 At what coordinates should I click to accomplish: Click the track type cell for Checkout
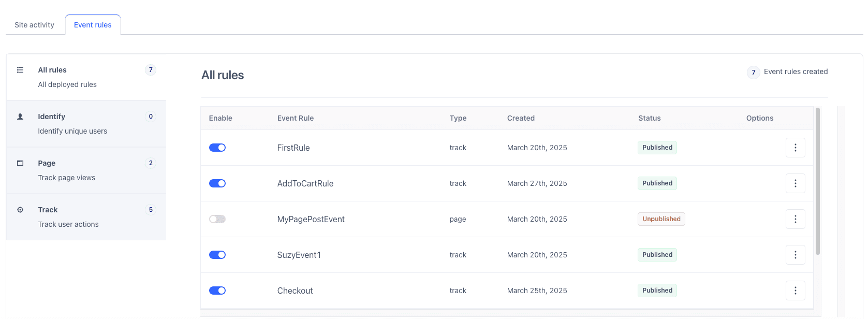pos(458,291)
